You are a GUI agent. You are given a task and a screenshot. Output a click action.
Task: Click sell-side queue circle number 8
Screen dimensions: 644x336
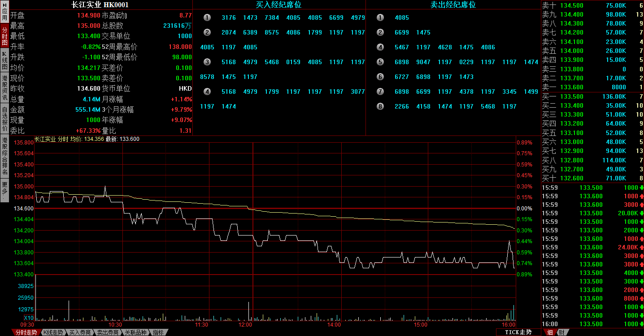tap(380, 106)
